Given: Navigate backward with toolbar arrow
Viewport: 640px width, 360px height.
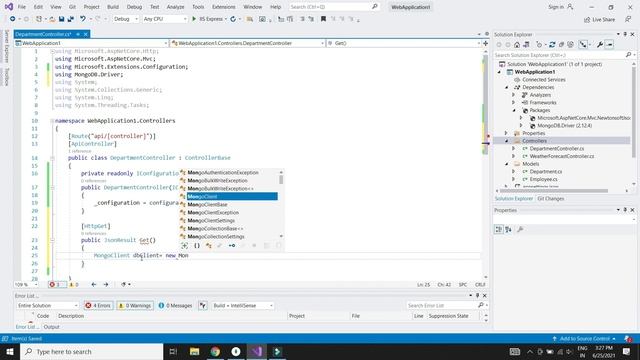Looking at the screenshot, I should click(13, 19).
